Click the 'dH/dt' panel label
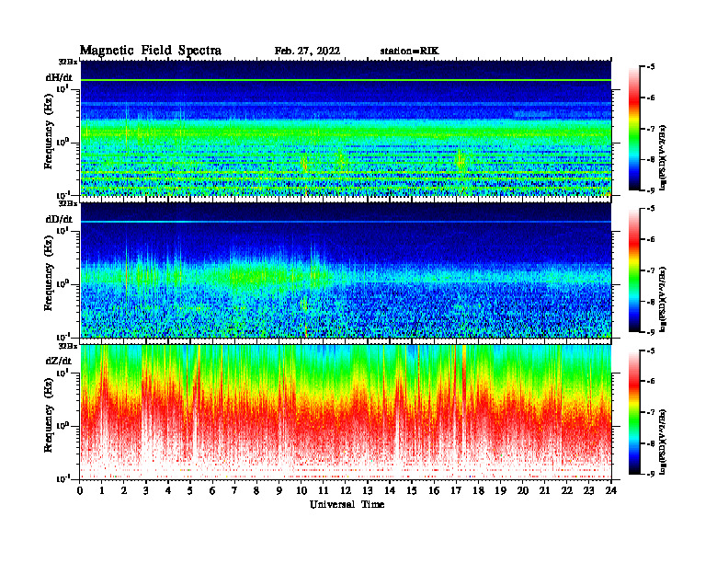The height and width of the screenshot is (563, 728). (59, 77)
